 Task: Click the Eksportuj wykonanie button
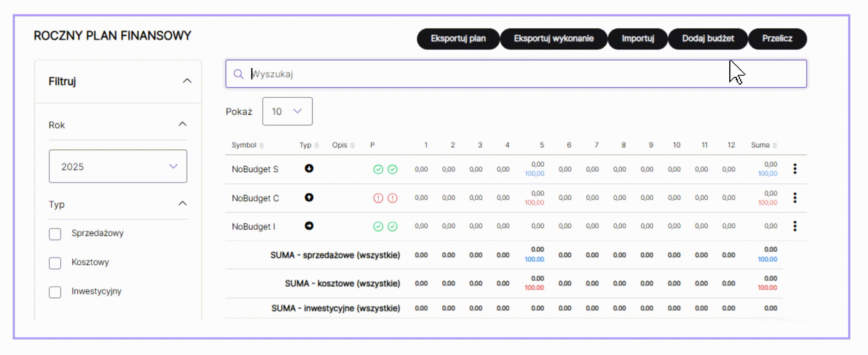click(x=554, y=39)
